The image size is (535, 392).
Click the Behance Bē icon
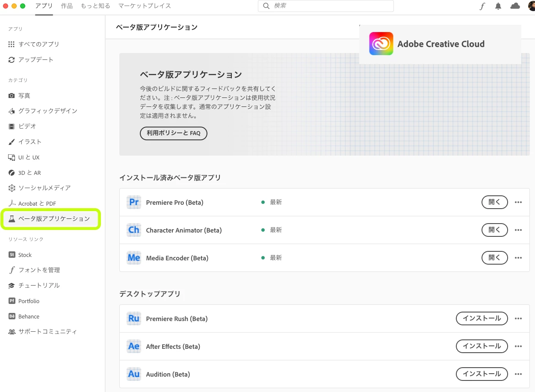(x=12, y=316)
